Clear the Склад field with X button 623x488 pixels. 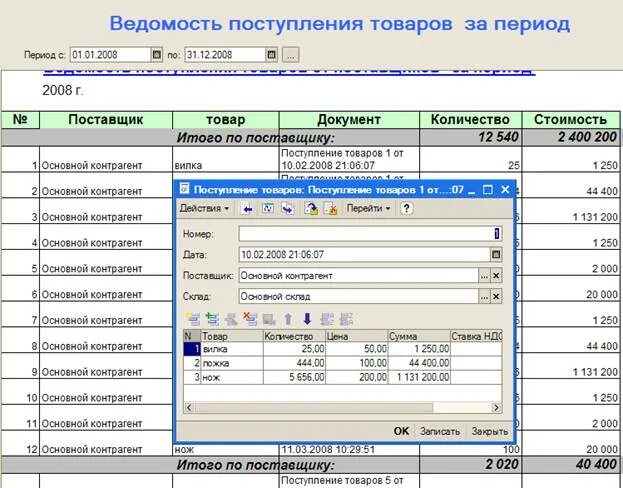coord(496,296)
